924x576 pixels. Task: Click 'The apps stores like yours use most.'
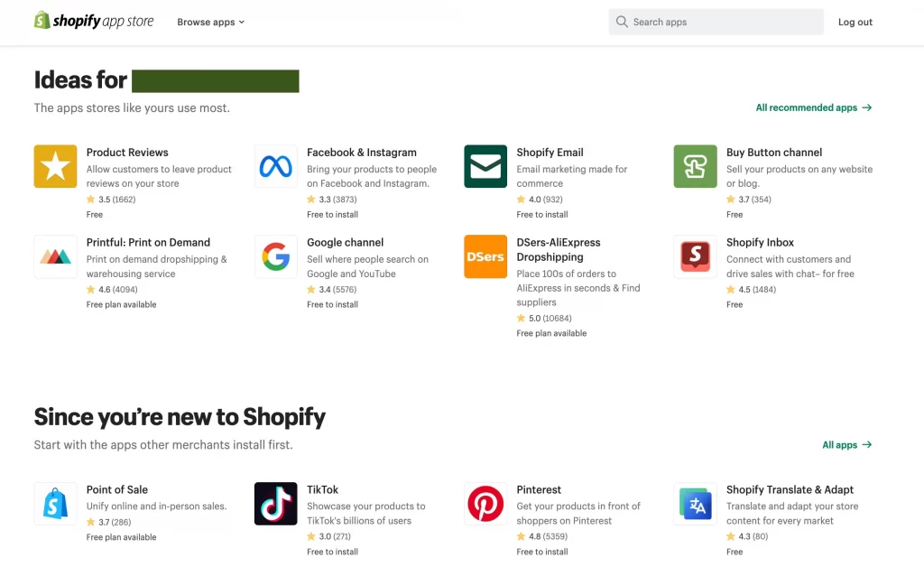(x=132, y=108)
